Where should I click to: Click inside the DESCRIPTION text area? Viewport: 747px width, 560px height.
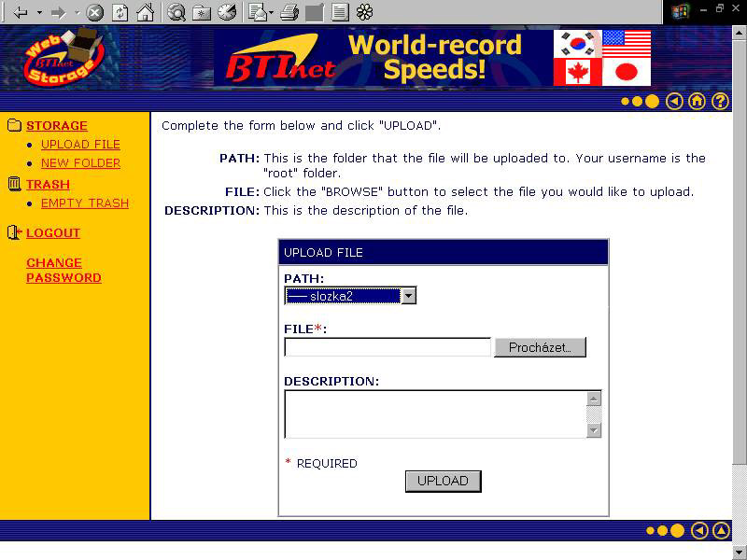[434, 413]
